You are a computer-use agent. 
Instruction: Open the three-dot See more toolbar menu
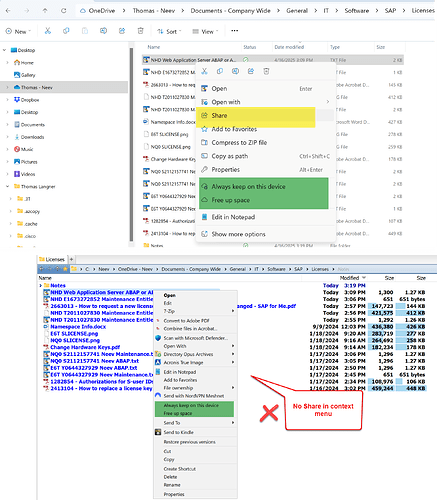(x=235, y=31)
